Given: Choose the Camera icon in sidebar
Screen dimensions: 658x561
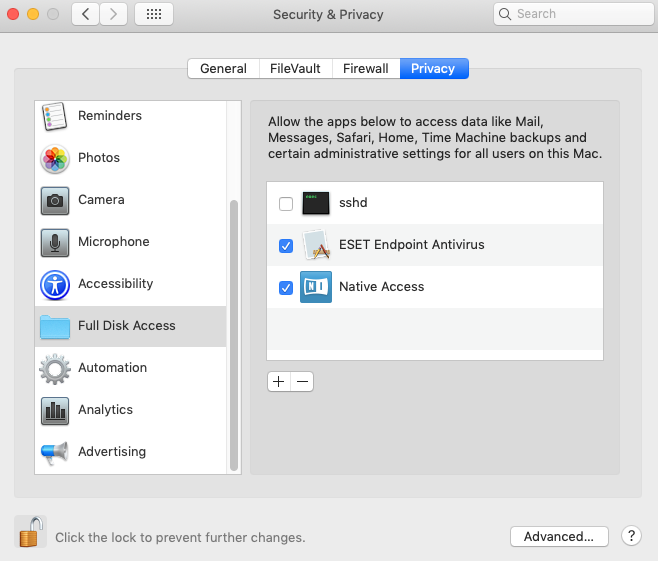Looking at the screenshot, I should tap(54, 200).
